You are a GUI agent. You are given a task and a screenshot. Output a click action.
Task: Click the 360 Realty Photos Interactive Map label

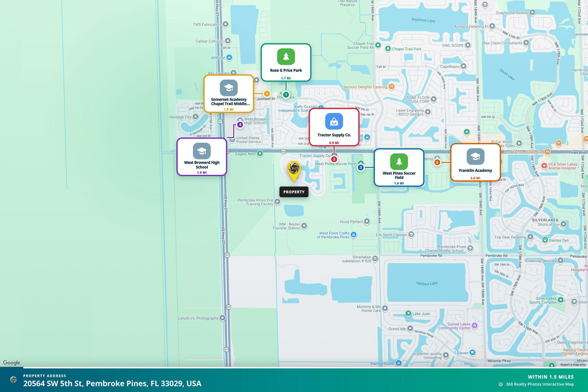click(x=540, y=384)
